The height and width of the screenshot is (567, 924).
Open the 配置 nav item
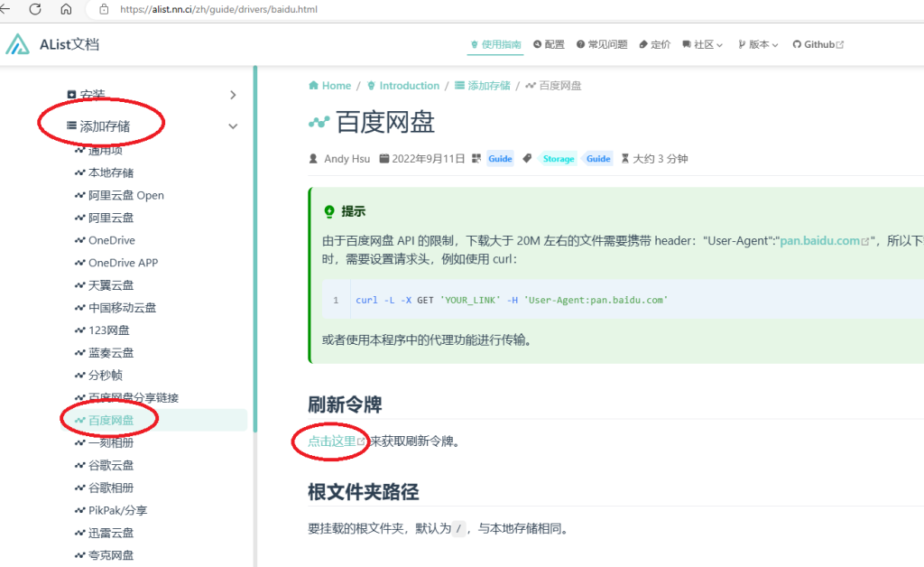(x=549, y=44)
